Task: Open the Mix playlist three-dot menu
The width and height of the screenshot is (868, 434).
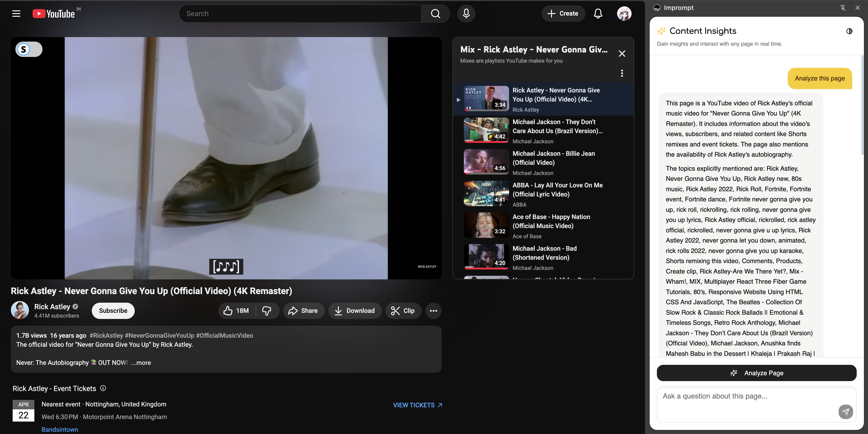Action: tap(622, 73)
